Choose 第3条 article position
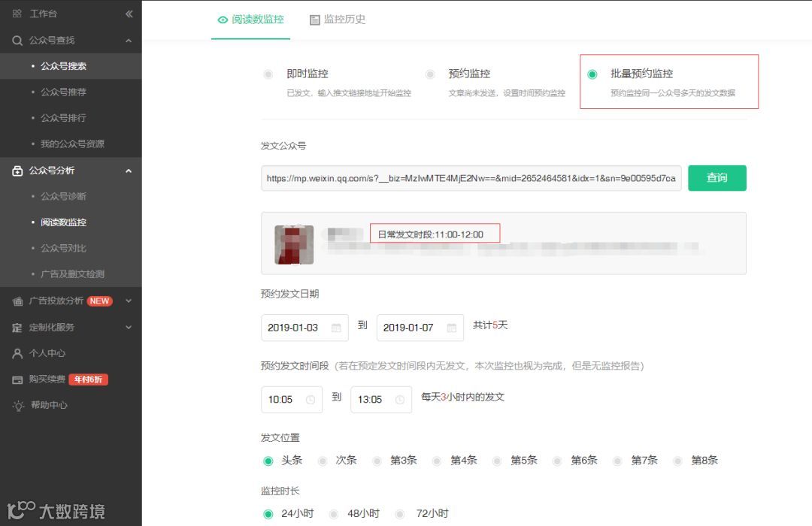The height and width of the screenshot is (526, 812). pyautogui.click(x=377, y=461)
